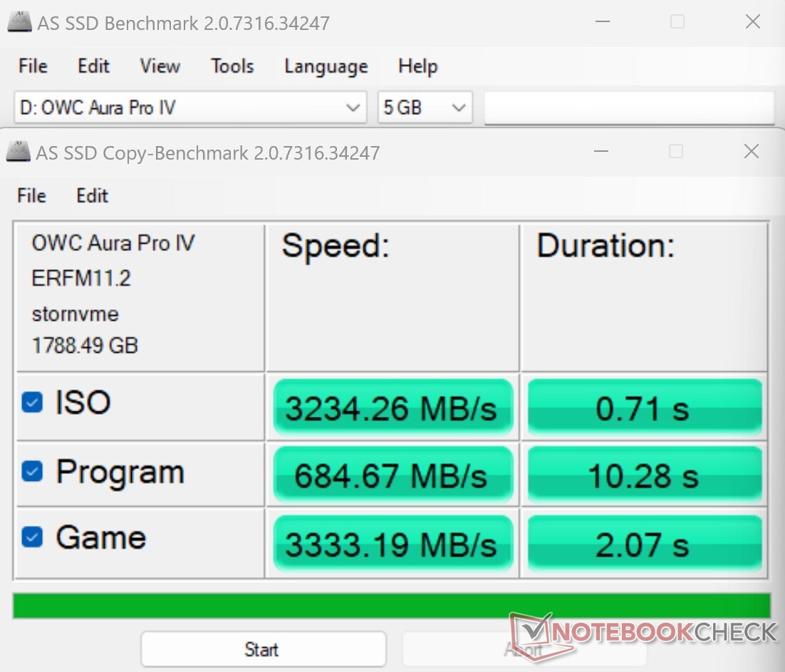Screen dimensions: 785x672
Task: Uncheck the ISO test checkbox
Action: (x=32, y=402)
